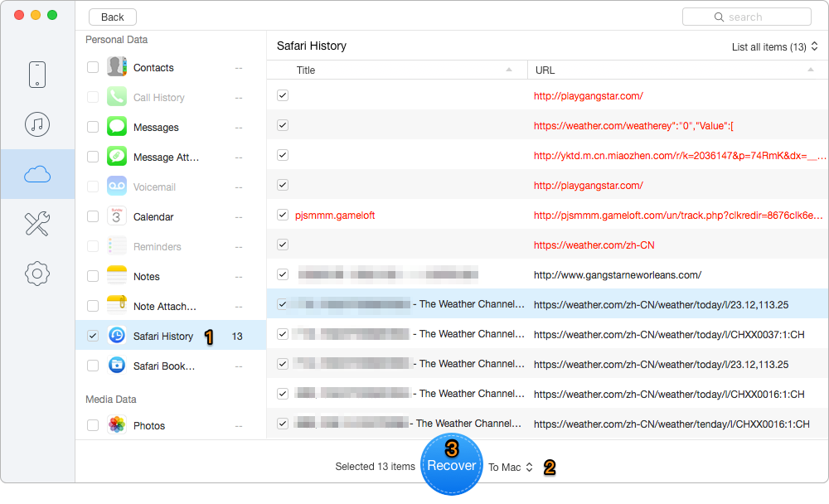This screenshot has width=829, height=504.
Task: Select the Safari Book... category row
Action: pos(171,366)
